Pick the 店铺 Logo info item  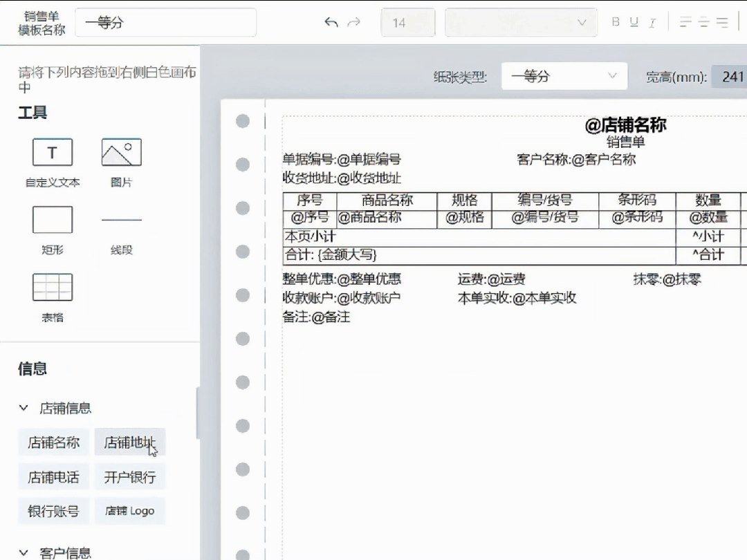tap(129, 512)
